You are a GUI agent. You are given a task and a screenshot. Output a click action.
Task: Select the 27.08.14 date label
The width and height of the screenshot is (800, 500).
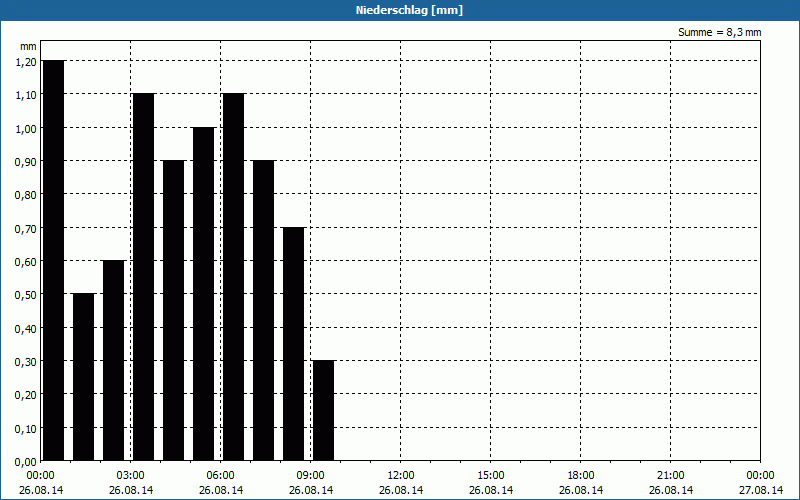tap(761, 490)
